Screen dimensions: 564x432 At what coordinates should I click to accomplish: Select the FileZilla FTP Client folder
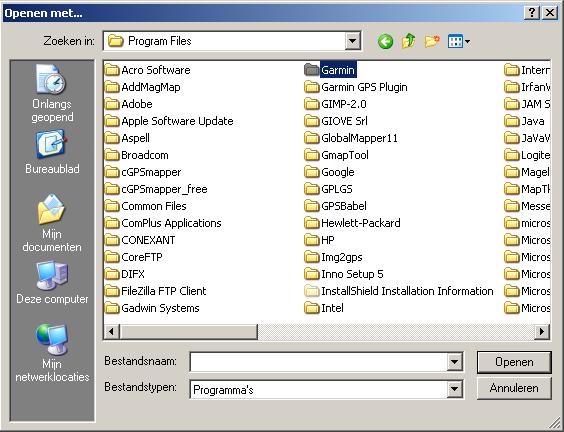[156, 291]
